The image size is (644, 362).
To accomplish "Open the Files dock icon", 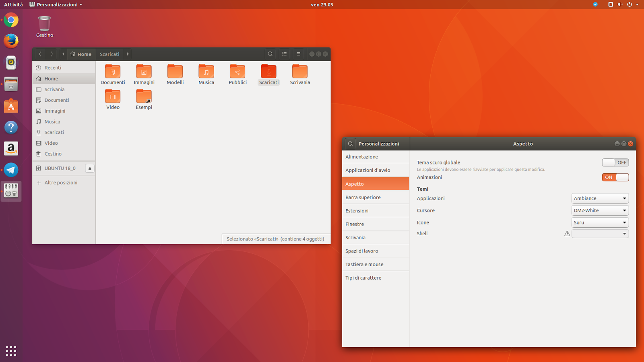I will pyautogui.click(x=11, y=84).
